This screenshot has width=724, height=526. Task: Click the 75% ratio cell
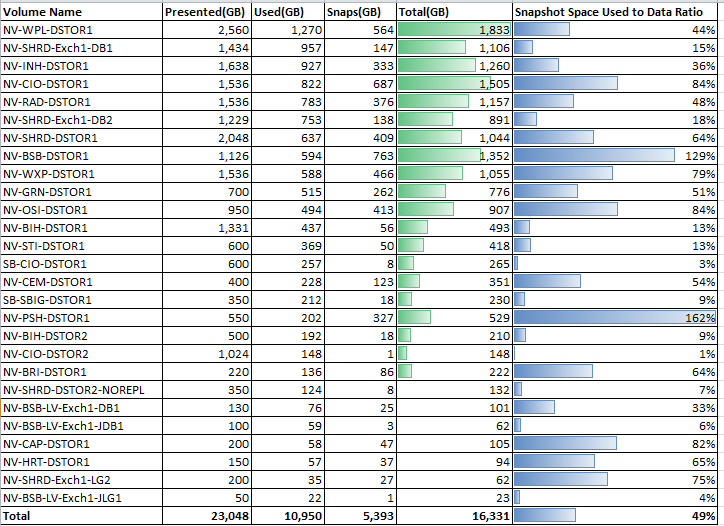click(x=615, y=480)
